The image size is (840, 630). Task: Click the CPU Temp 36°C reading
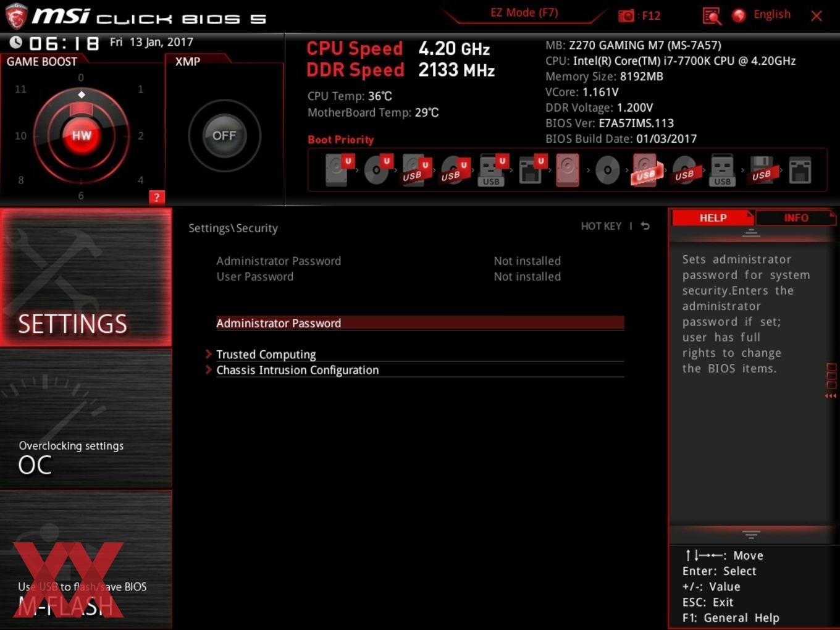click(350, 96)
